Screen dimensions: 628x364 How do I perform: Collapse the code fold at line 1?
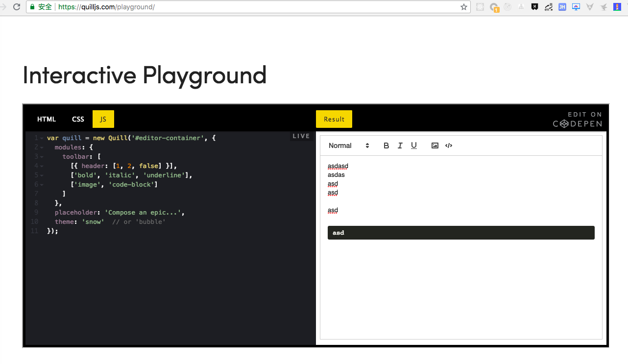click(42, 138)
